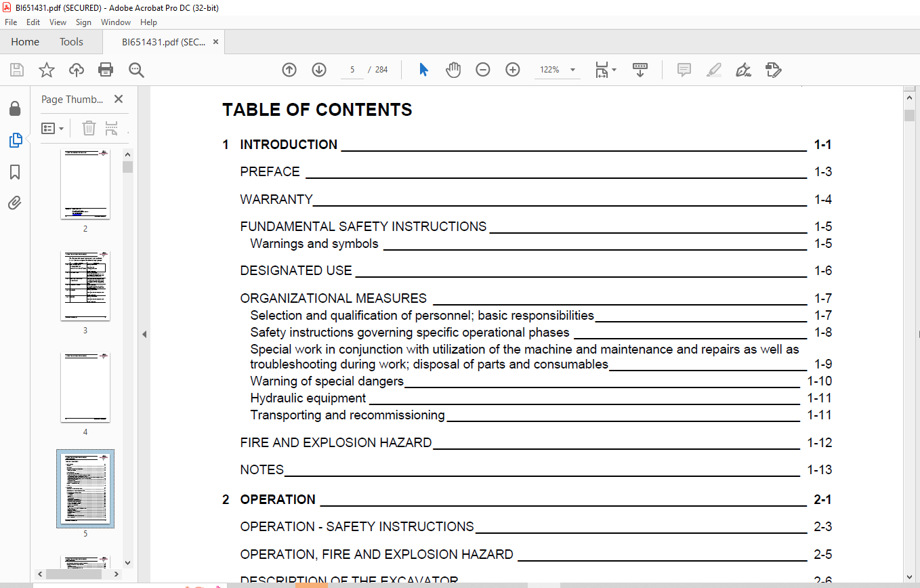Click 'Warnings and symbols' entry
This screenshot has height=588, width=920.
point(541,244)
